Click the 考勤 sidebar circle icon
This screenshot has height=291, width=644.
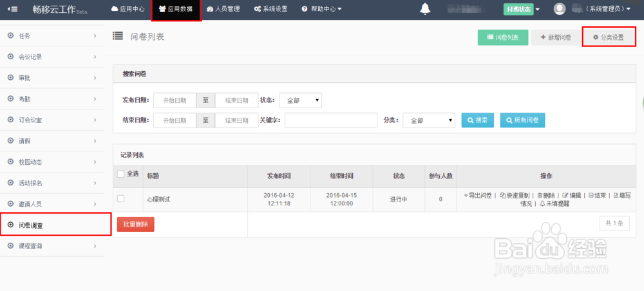[11, 99]
